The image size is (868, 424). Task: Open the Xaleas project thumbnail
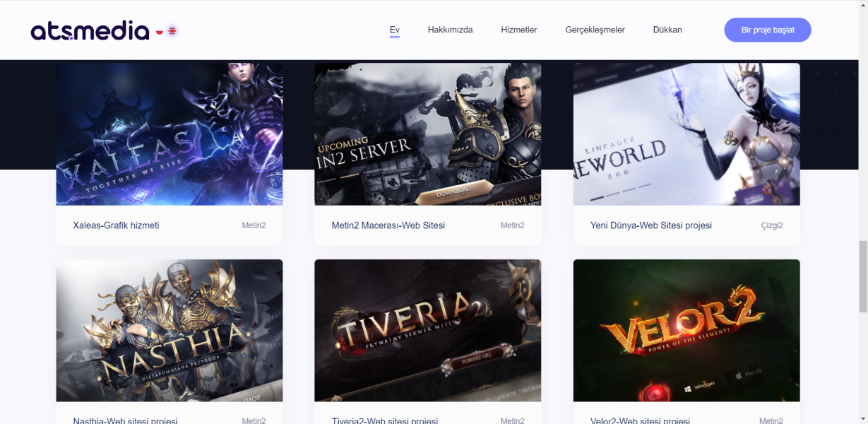tap(170, 134)
